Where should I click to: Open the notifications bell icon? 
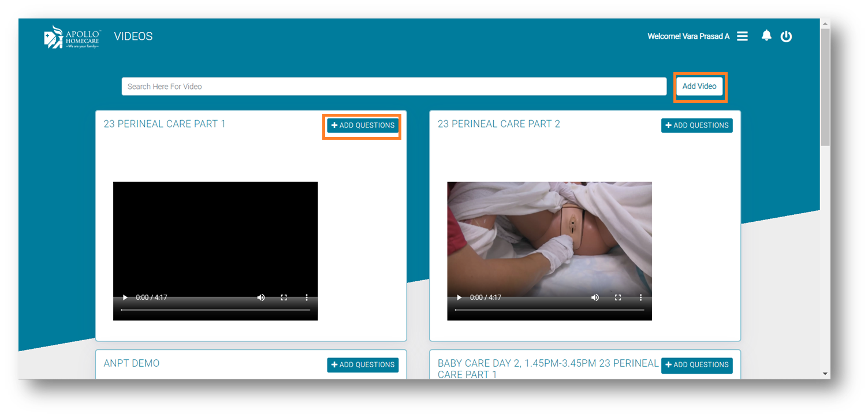(x=766, y=36)
